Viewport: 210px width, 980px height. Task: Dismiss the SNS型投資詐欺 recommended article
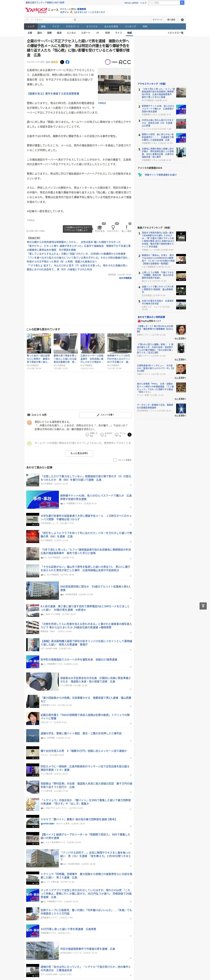[131, 598]
